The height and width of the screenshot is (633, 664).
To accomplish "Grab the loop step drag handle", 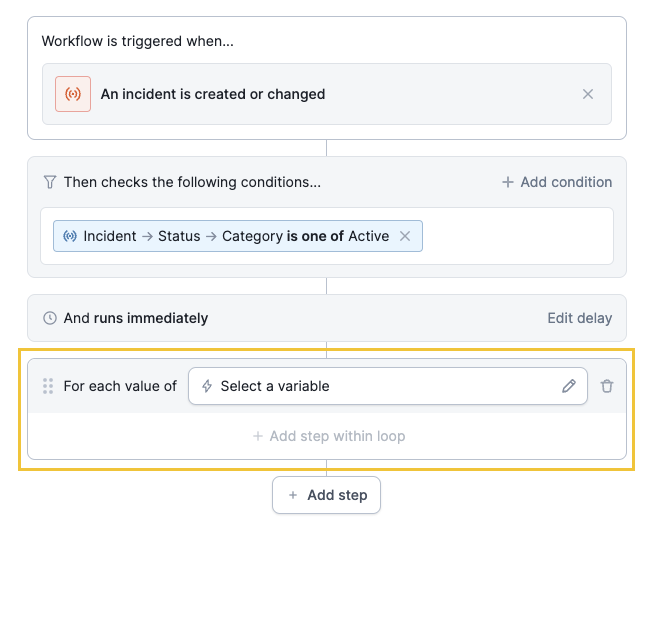I will coord(48,386).
